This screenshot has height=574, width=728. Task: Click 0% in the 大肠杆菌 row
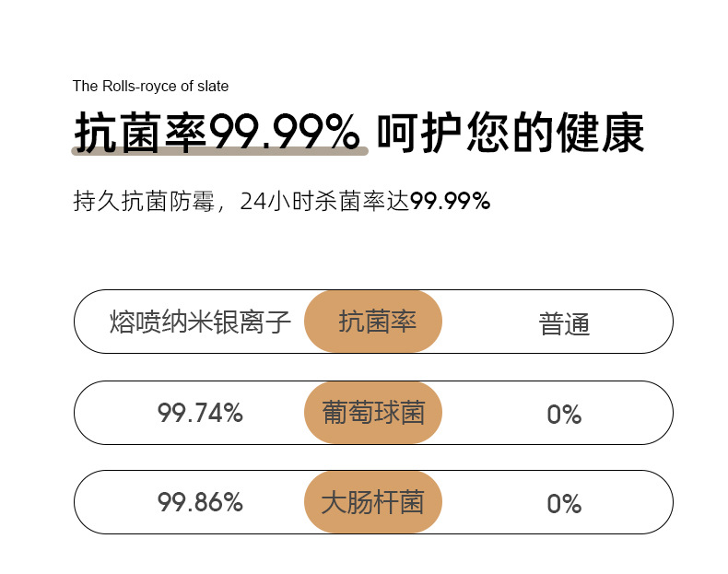click(x=564, y=503)
